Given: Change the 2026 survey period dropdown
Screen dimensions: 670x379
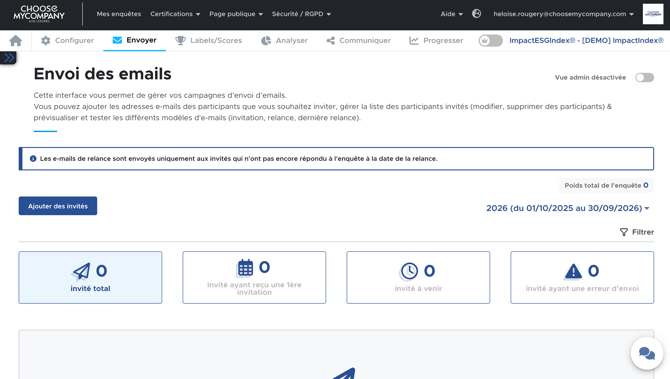Looking at the screenshot, I should [x=567, y=208].
